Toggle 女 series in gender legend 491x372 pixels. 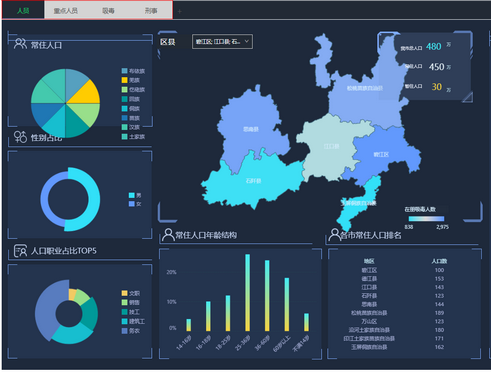(x=135, y=204)
